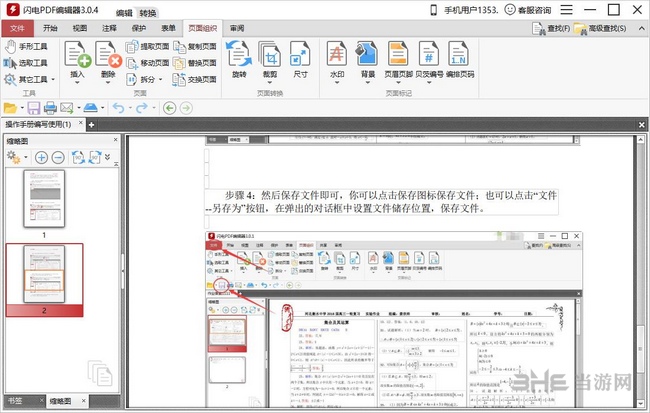
Task: Click Find (查找(F)) button
Action: coord(551,29)
